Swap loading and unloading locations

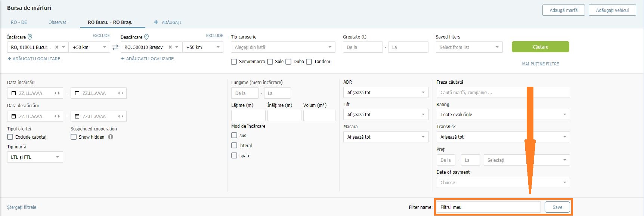(115, 47)
